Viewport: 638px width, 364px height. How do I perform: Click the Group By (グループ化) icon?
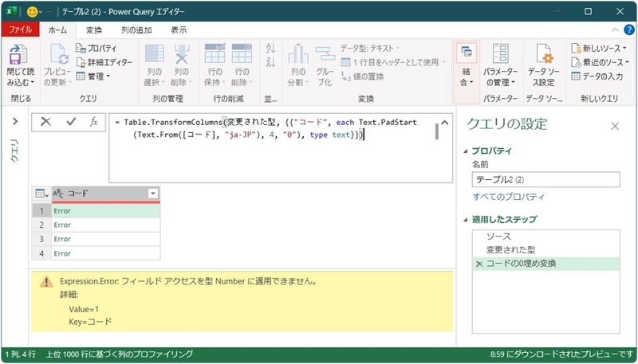[325, 53]
